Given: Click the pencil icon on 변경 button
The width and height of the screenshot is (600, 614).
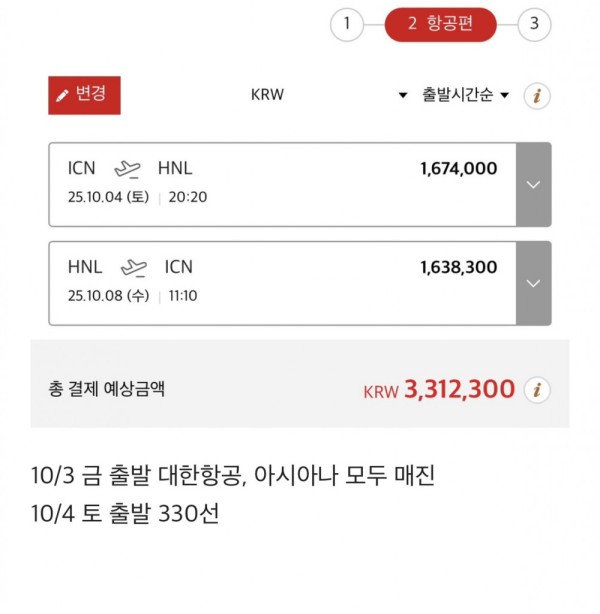Looking at the screenshot, I should pos(62,96).
